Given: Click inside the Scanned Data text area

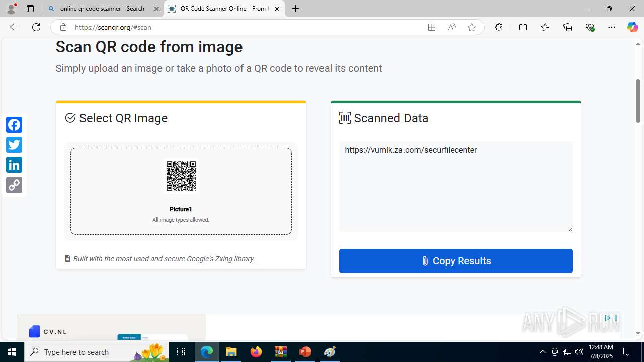Looking at the screenshot, I should click(455, 187).
